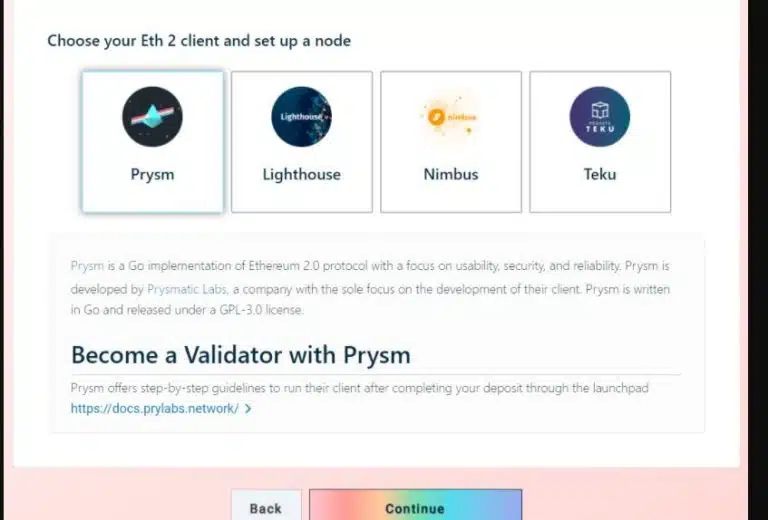Screen dimensions: 768x520
Task: Select the Teku card label
Action: tap(600, 174)
